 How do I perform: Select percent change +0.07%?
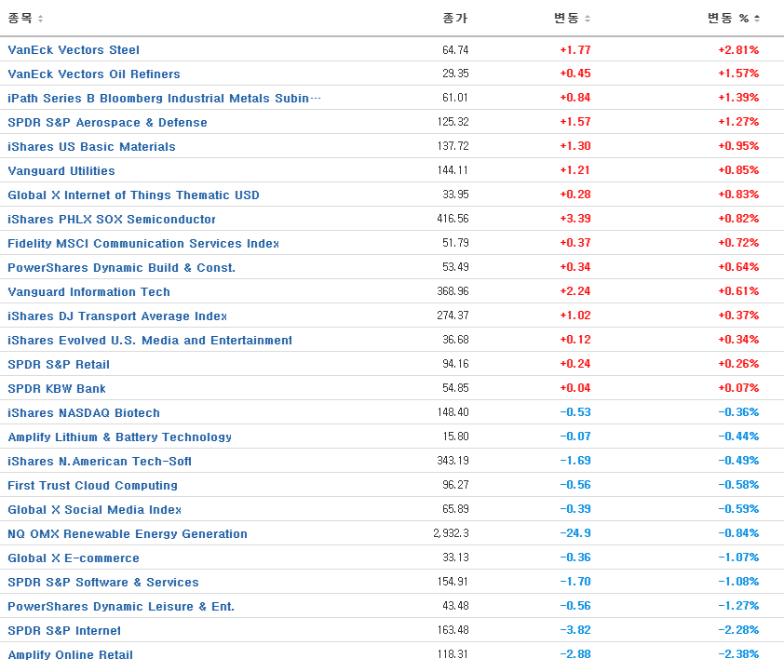(738, 389)
